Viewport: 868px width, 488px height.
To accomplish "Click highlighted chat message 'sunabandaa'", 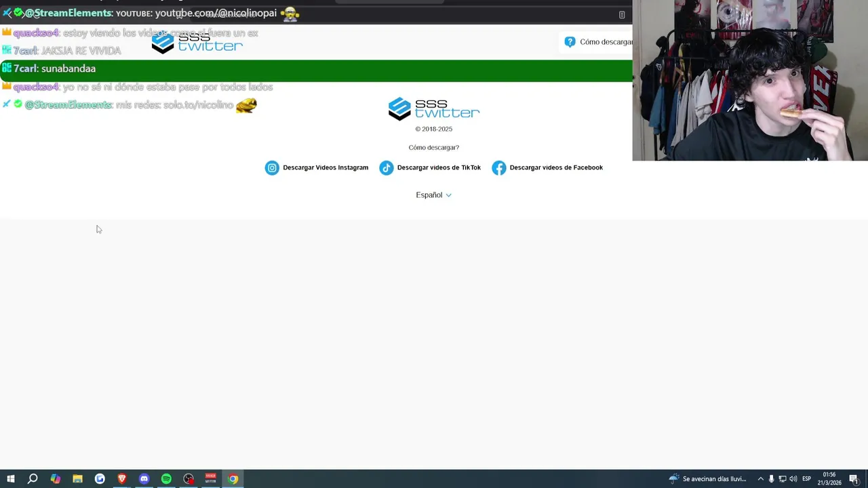I will 68,68.
